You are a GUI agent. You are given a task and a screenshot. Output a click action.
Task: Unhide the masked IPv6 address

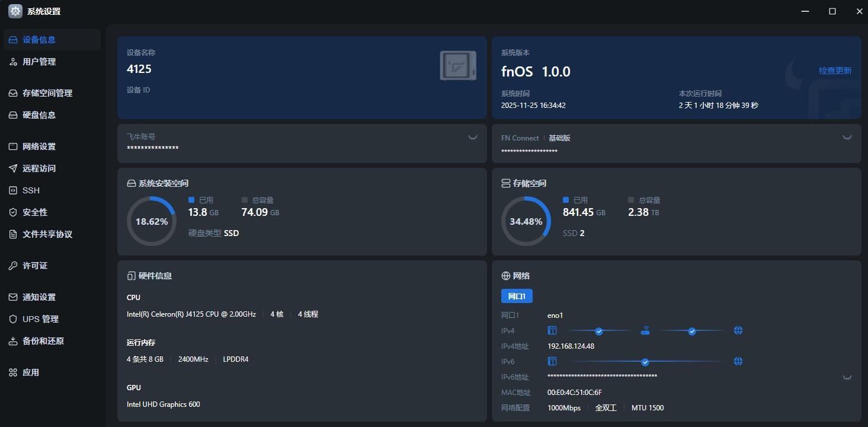(x=847, y=377)
